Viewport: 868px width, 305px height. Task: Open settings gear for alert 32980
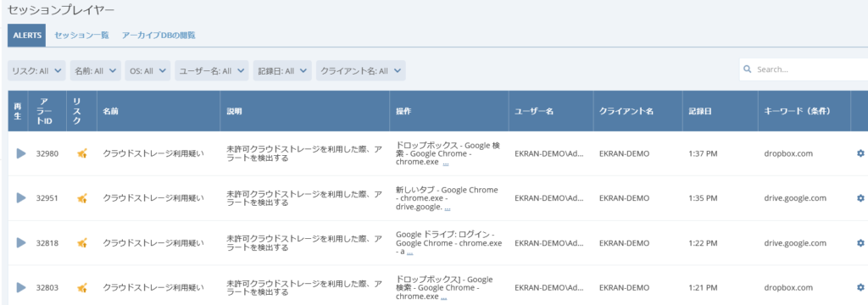[860, 153]
